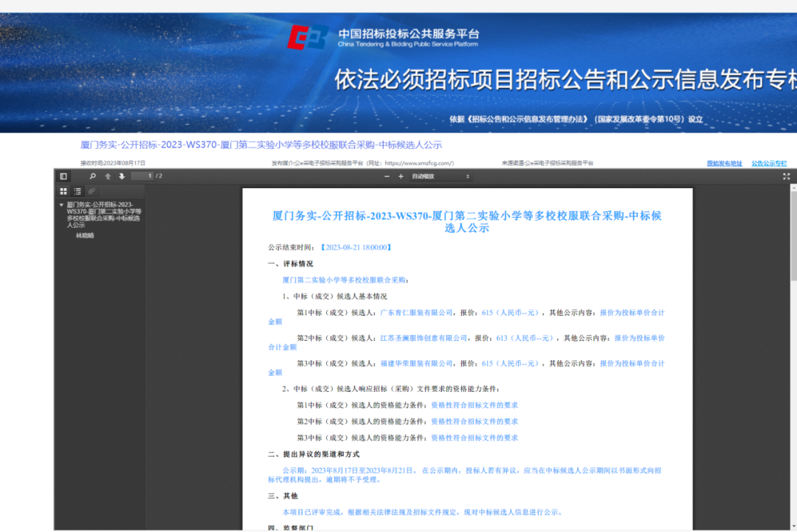Select the 林晓晴 outline item
This screenshot has width=797, height=532.
pyautogui.click(x=85, y=236)
